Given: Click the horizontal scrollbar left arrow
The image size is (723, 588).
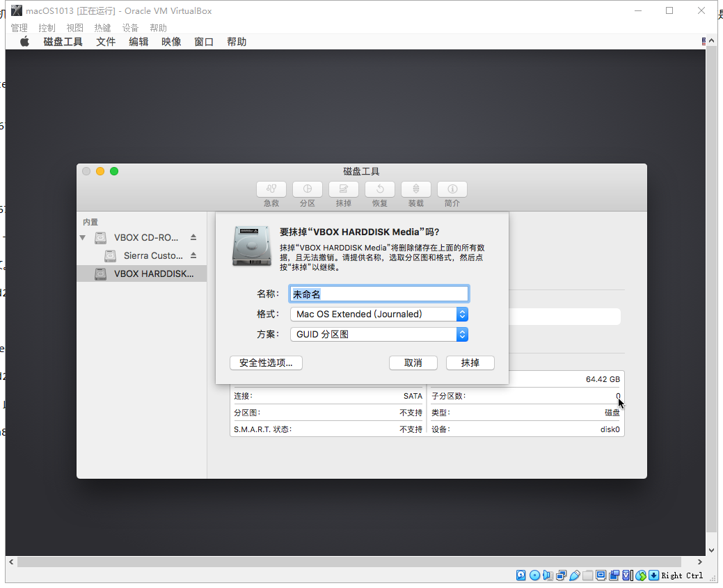Looking at the screenshot, I should coord(12,562).
